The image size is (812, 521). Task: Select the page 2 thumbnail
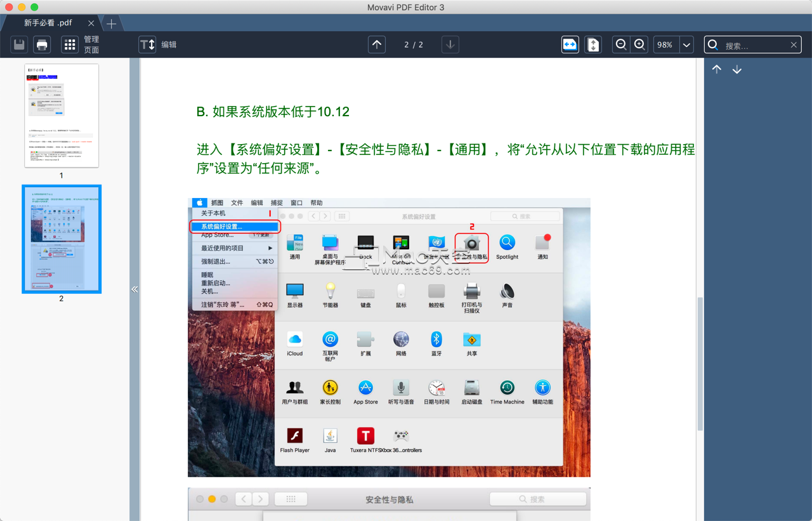(x=62, y=239)
